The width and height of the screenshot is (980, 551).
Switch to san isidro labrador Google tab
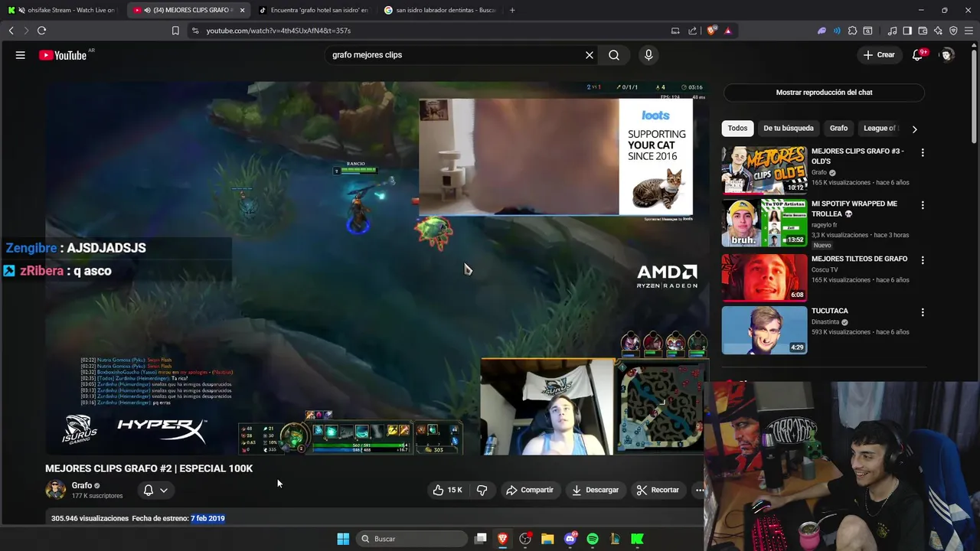pos(439,10)
